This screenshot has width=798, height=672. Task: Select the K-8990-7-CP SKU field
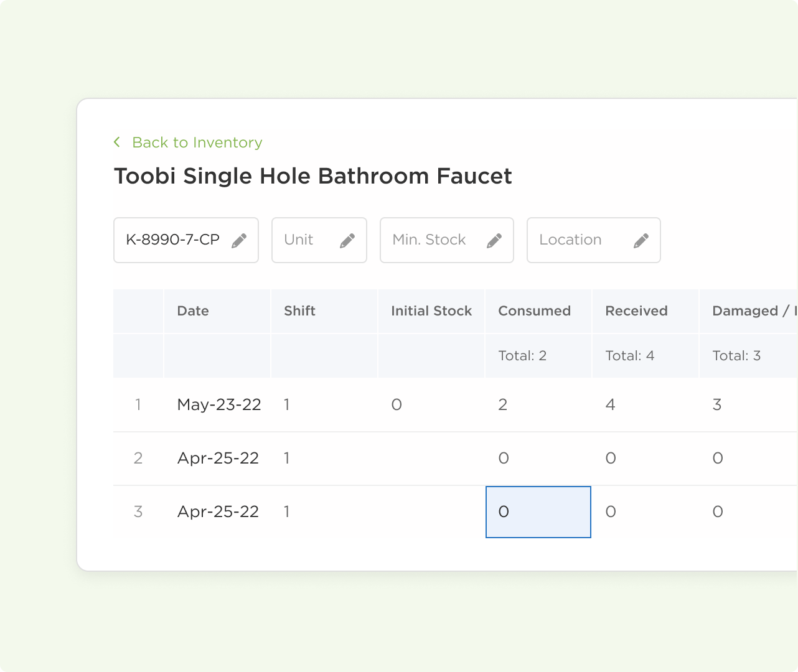click(x=173, y=240)
